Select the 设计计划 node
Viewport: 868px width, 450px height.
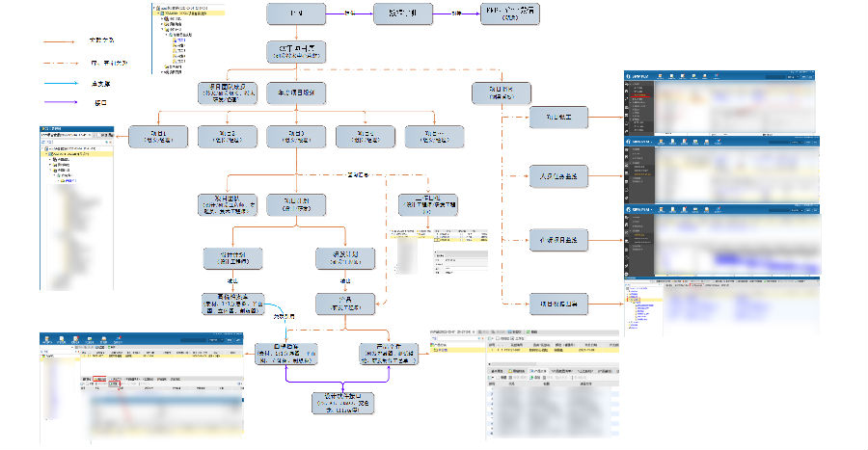(232, 258)
